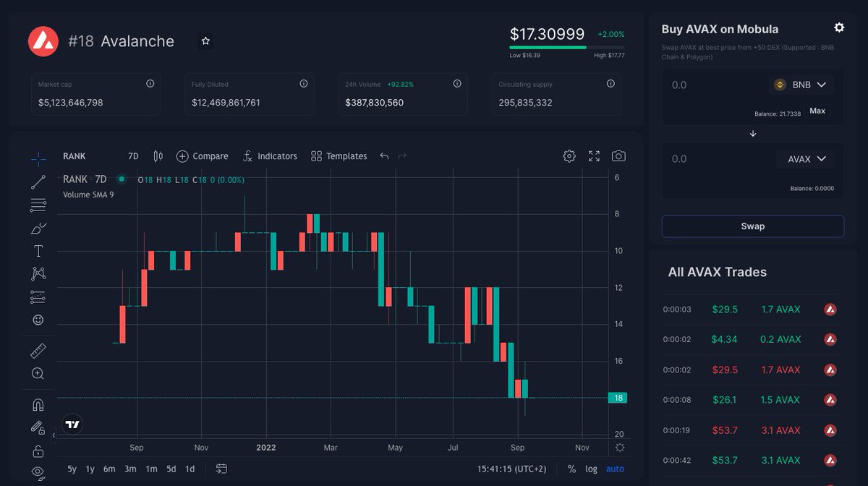Select the brush drawing tool

pos(38,229)
